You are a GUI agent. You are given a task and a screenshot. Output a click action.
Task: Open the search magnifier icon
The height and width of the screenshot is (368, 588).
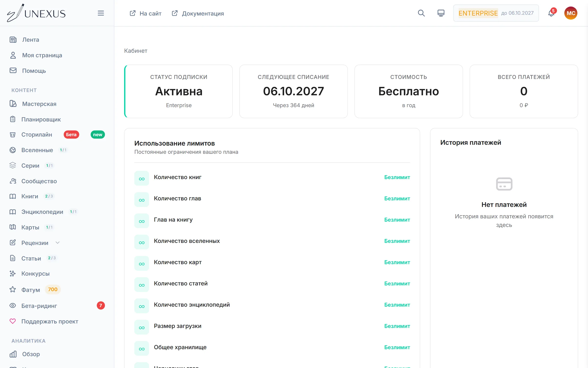click(x=421, y=13)
